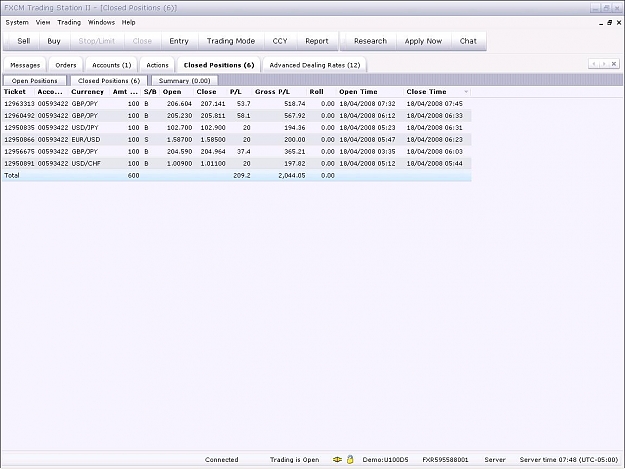The height and width of the screenshot is (469, 625).
Task: Click the Stop/Limit toolbar button
Action: (96, 41)
